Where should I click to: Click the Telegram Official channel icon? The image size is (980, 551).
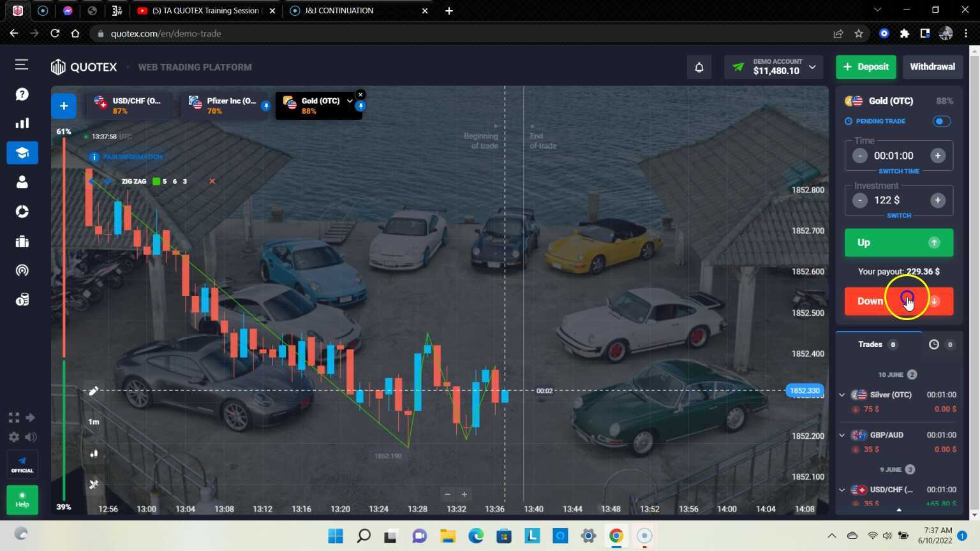[x=22, y=464]
